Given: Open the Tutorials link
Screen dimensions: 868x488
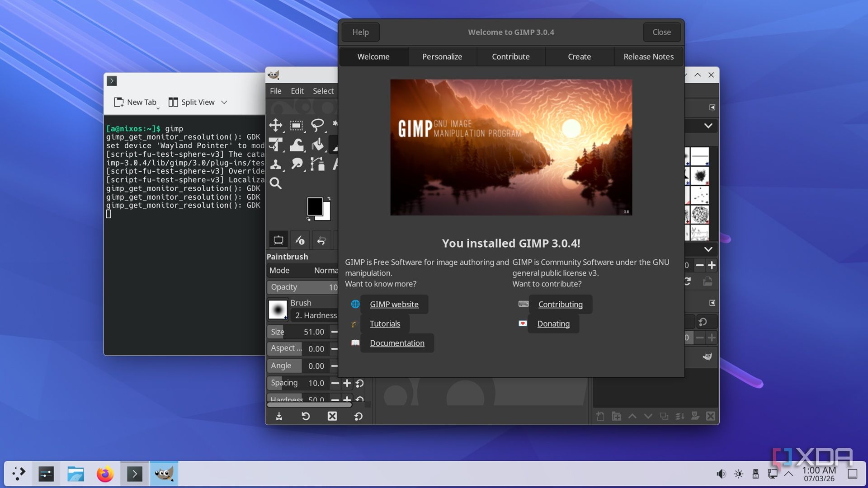Looking at the screenshot, I should coord(385,324).
